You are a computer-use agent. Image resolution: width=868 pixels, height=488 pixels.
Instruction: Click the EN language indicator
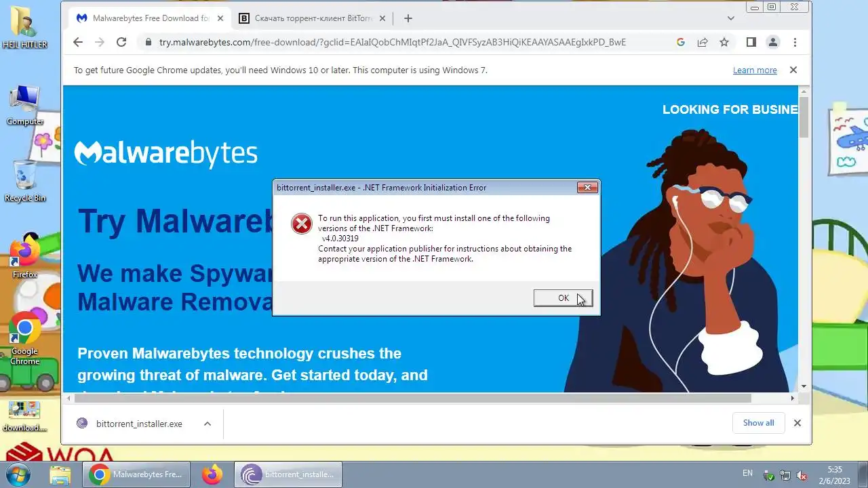(747, 473)
